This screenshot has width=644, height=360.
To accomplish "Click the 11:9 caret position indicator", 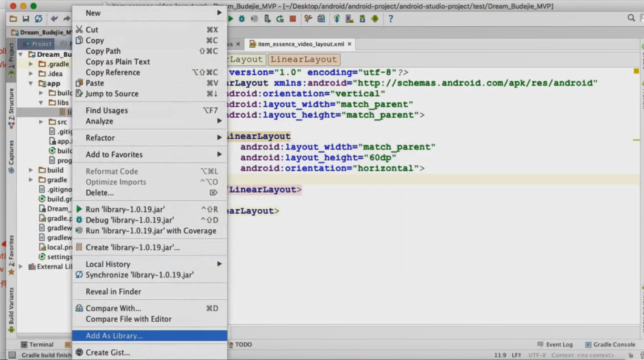I will pos(500,356).
